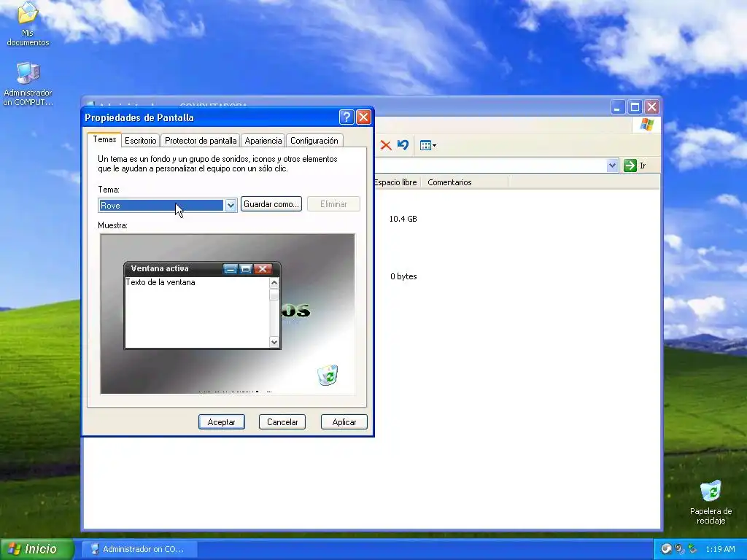This screenshot has width=747, height=560.
Task: Switch to the Escritorio tab
Action: tap(141, 141)
